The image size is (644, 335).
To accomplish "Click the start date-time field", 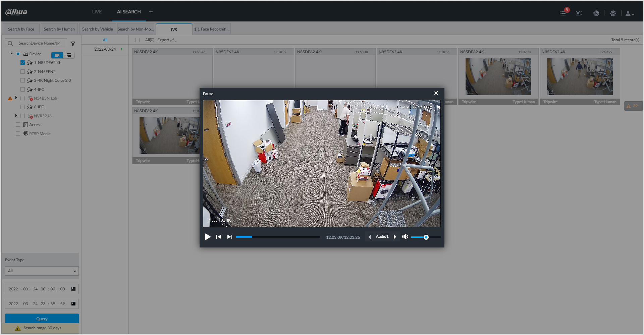I will coord(42,289).
